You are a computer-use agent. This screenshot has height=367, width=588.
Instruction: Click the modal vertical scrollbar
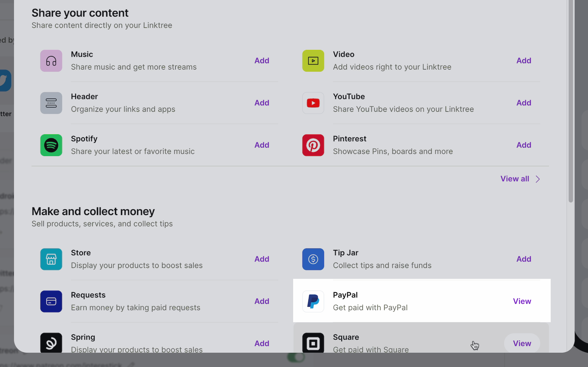pyautogui.click(x=571, y=101)
